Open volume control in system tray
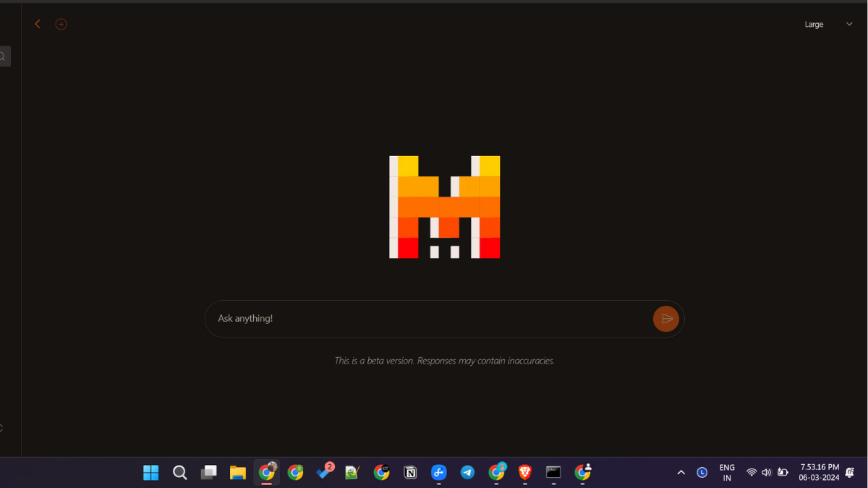The width and height of the screenshot is (868, 488). [x=767, y=473]
